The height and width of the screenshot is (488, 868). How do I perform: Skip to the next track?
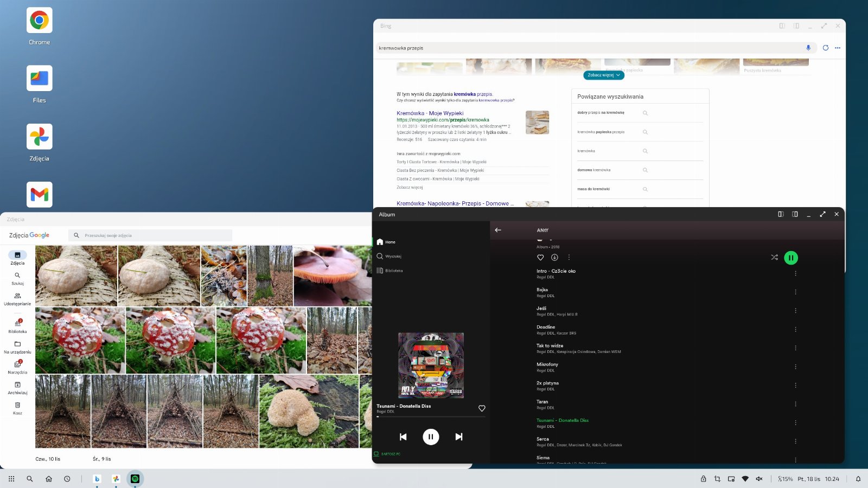(x=459, y=436)
